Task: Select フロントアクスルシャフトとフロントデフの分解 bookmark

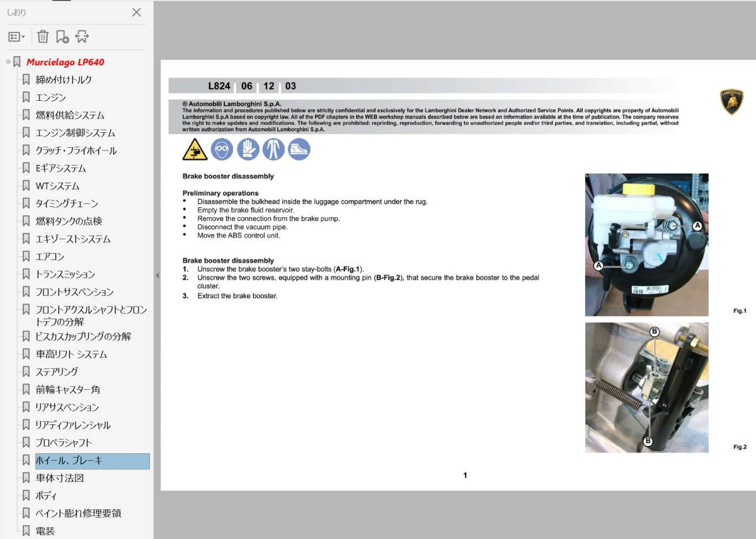Action: 91,315
